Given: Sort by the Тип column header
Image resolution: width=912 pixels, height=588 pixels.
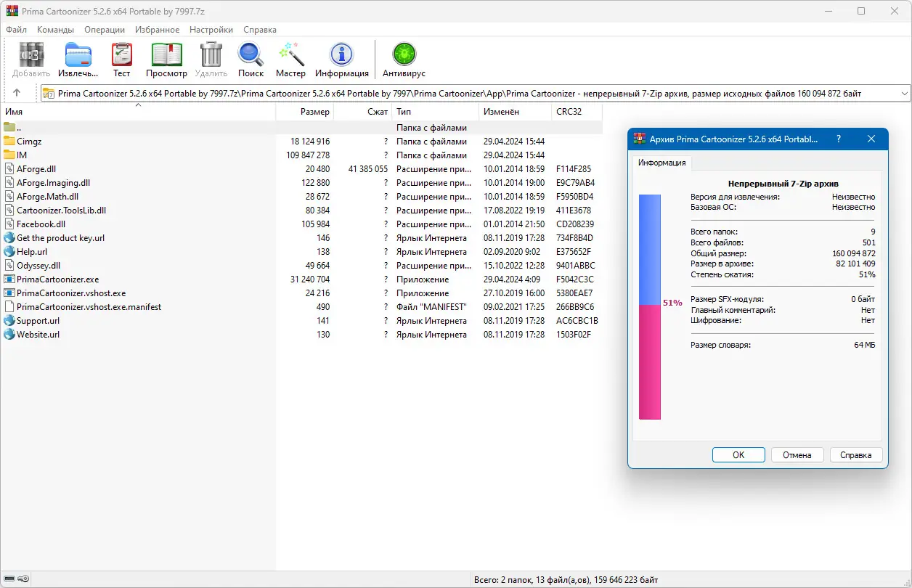Looking at the screenshot, I should (436, 112).
